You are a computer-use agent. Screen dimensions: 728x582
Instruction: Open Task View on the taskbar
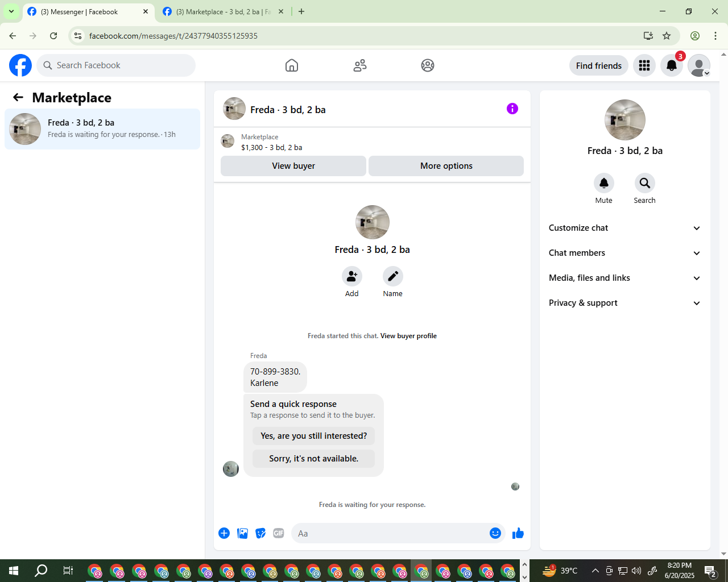(x=68, y=571)
